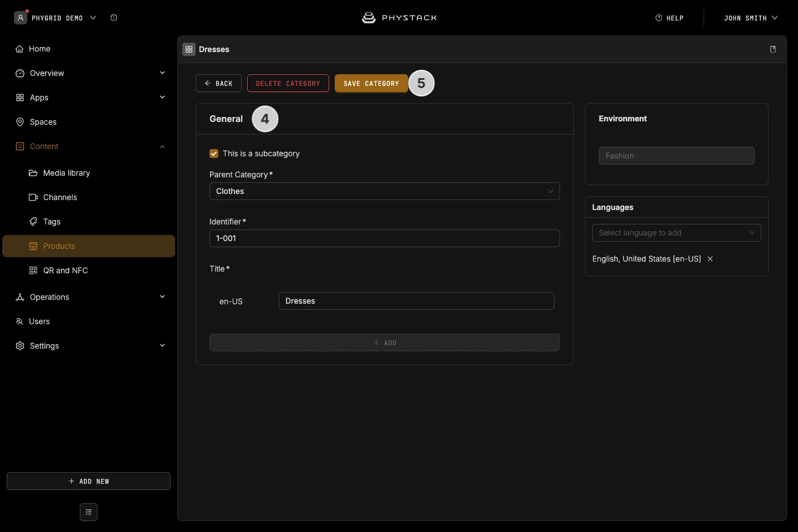Image resolution: width=798 pixels, height=532 pixels.
Task: Navigate to Channels under Content
Action: coord(89,197)
